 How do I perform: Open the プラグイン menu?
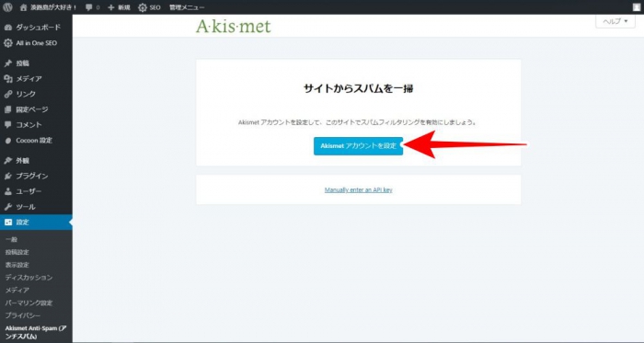(31, 176)
